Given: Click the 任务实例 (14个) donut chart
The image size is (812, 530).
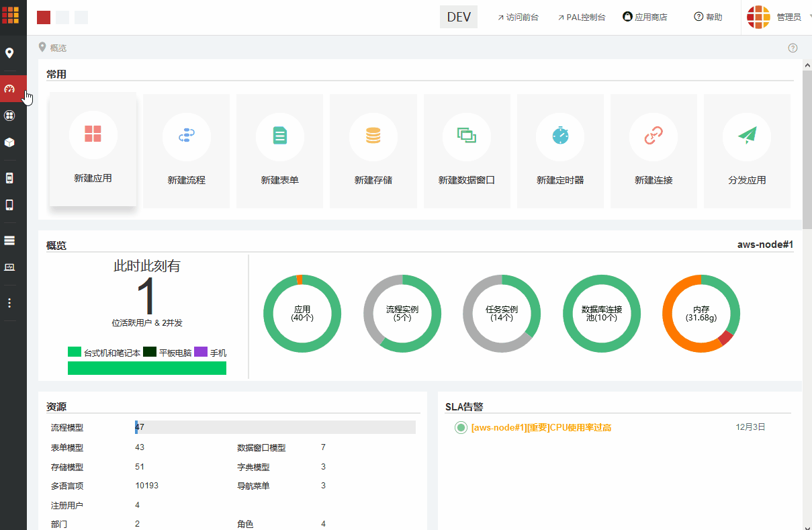Looking at the screenshot, I should pyautogui.click(x=502, y=314).
